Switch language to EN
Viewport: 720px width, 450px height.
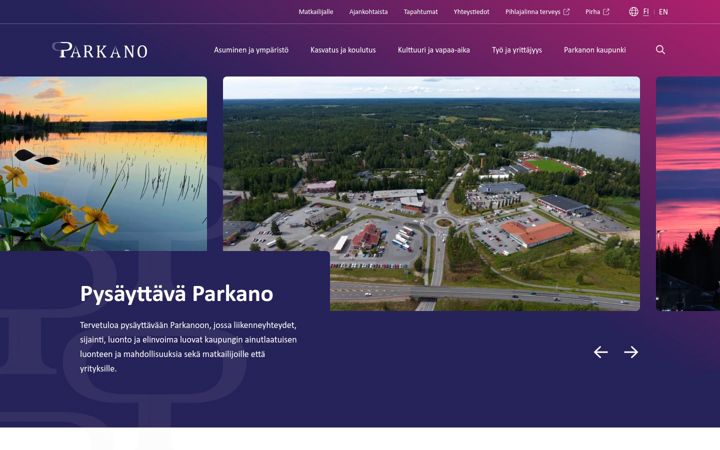663,12
